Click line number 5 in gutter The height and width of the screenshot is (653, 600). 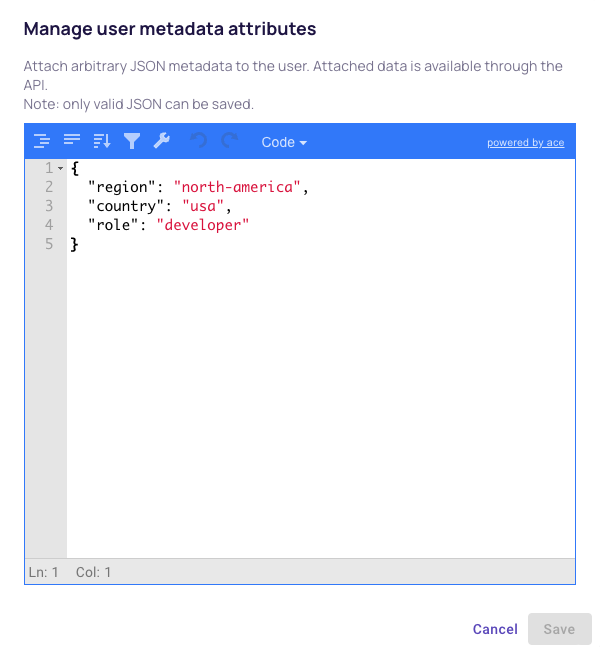[49, 244]
